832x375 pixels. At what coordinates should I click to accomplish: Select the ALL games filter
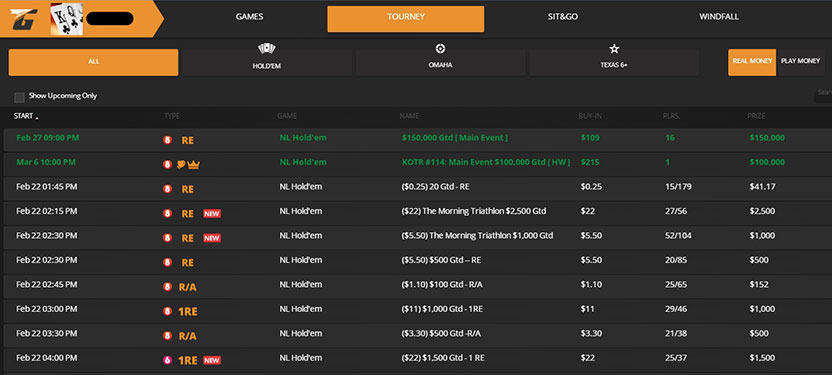tap(93, 62)
